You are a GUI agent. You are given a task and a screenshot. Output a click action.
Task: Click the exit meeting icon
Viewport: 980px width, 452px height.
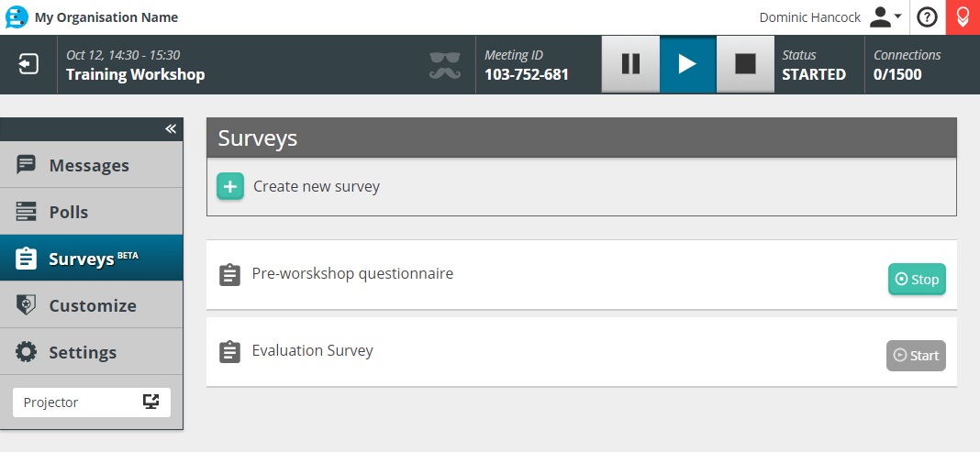click(x=28, y=64)
